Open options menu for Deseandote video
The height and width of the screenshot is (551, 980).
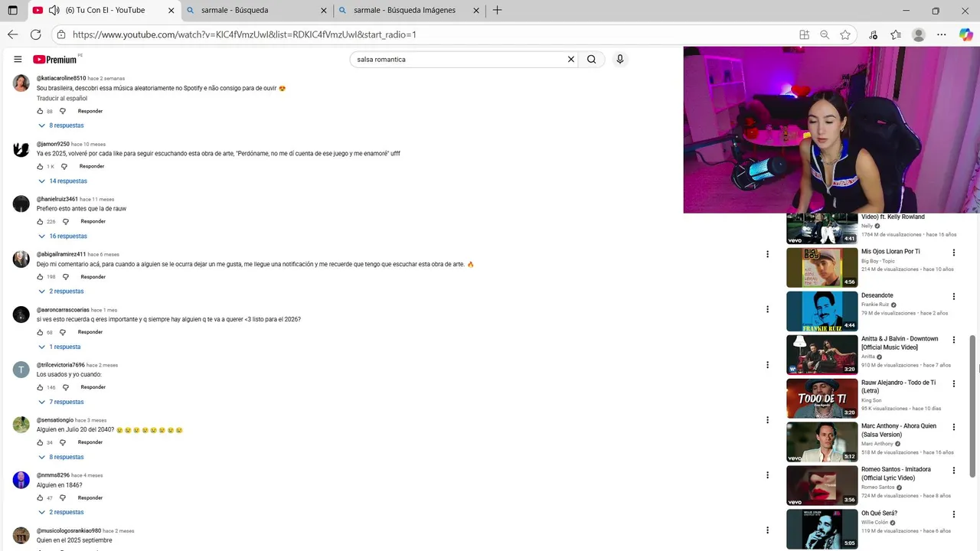point(954,296)
